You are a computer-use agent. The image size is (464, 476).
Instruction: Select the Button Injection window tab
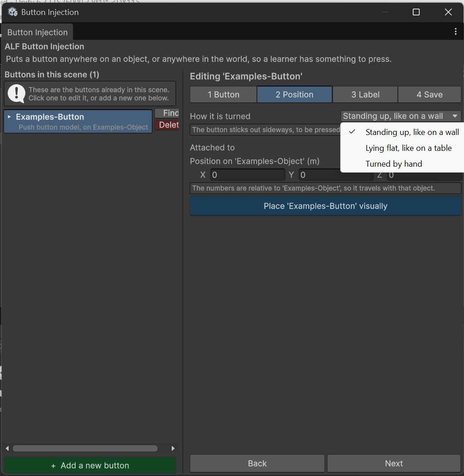tap(37, 32)
